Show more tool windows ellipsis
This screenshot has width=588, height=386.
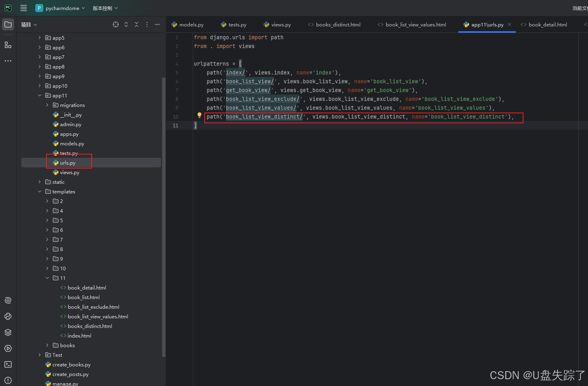[x=8, y=61]
